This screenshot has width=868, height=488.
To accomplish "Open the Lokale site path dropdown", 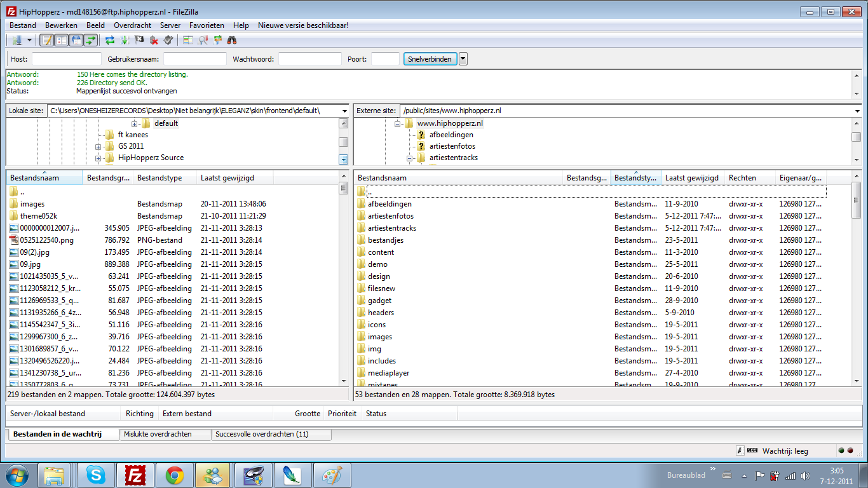I will point(344,111).
